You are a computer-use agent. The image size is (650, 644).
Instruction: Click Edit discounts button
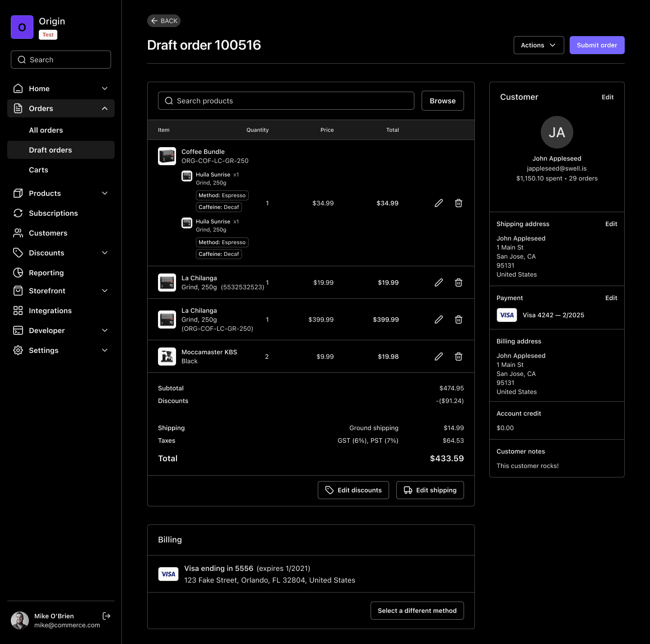pos(353,490)
